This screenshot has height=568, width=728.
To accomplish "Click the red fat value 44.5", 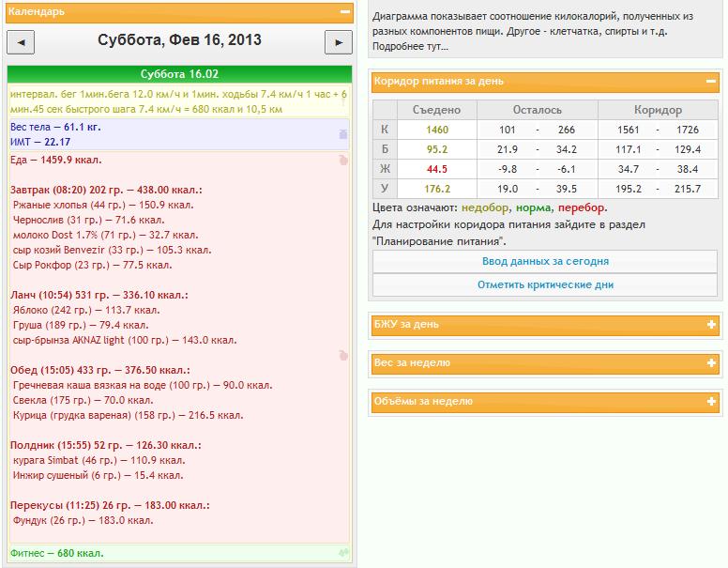I will (x=437, y=169).
